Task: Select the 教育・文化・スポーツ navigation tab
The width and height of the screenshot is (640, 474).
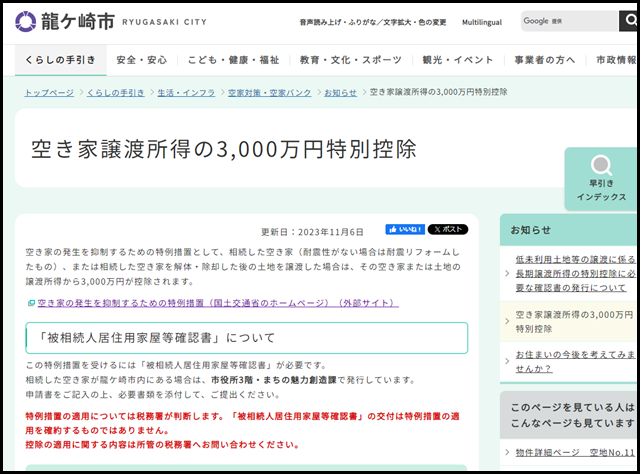Action: tap(351, 60)
